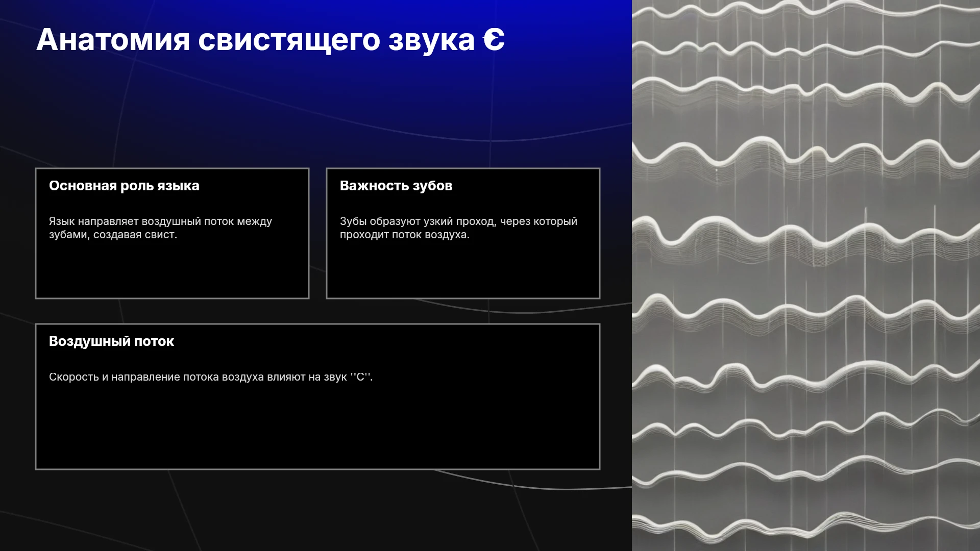Select the "Важность зубов" card heading
This screenshot has height=551, width=980.
click(x=396, y=186)
